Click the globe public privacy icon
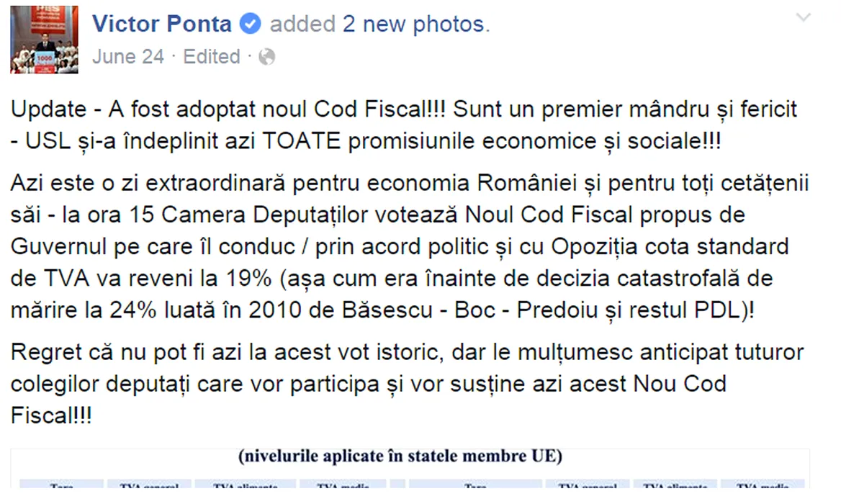This screenshot has width=841, height=504. [267, 57]
